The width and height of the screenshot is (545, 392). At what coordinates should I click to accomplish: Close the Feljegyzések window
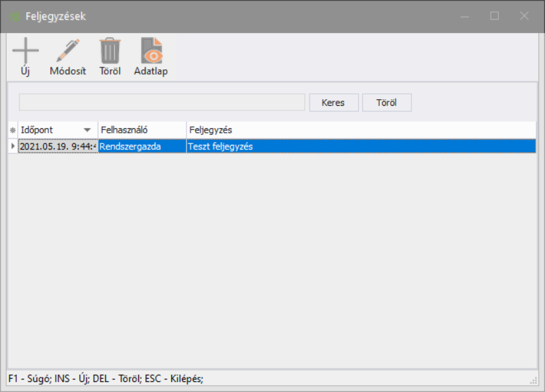[x=524, y=16]
